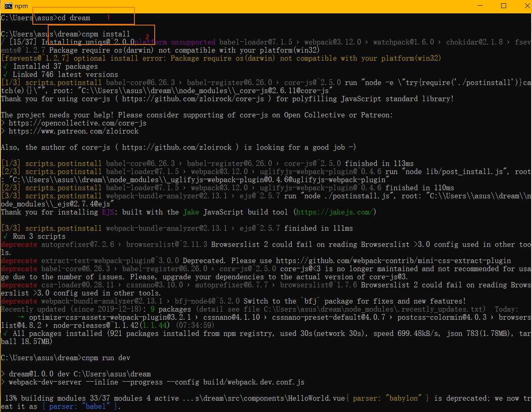The height and width of the screenshot is (412, 532).
Task: Click 'deprecate autoprefixer@7.2.6' line
Action: [266, 248]
